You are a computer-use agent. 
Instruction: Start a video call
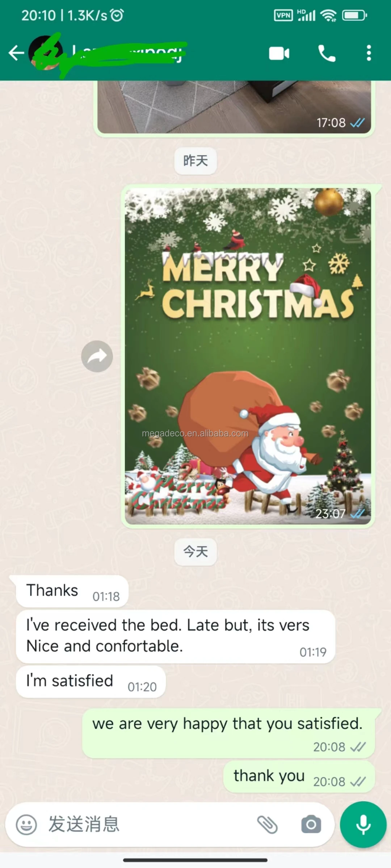pos(279,54)
